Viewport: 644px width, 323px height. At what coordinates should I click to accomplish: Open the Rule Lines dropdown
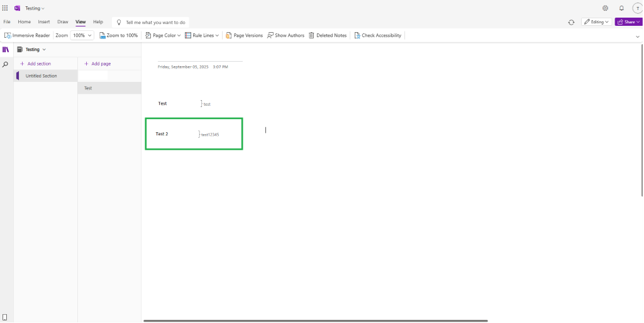pos(202,35)
